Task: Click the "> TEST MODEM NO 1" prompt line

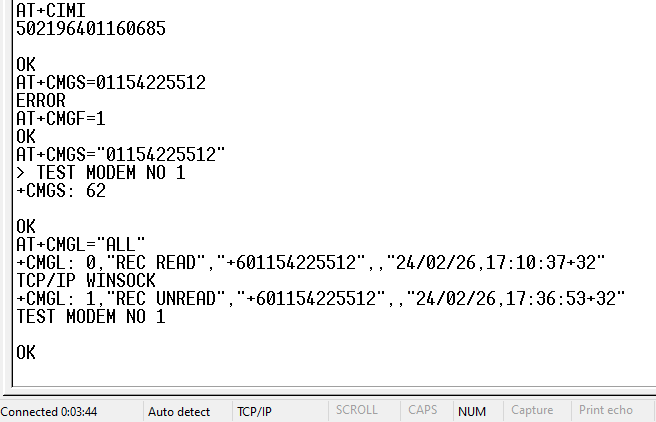Action: (100, 172)
